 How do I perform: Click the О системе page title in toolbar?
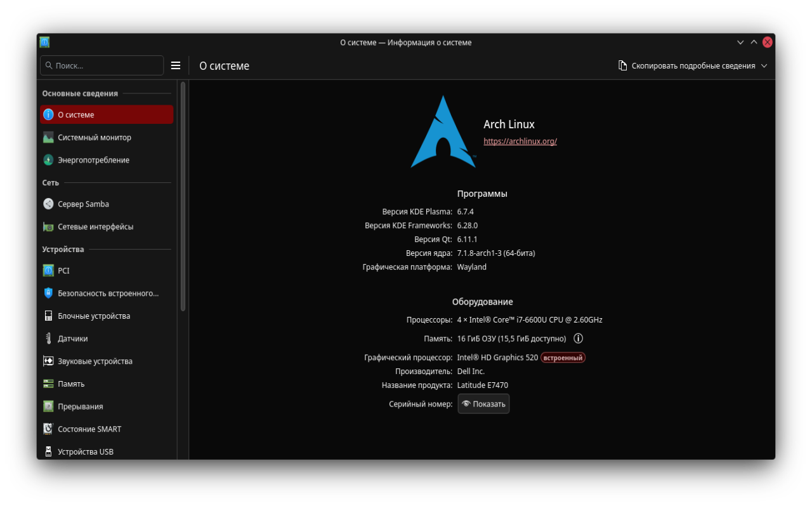pyautogui.click(x=225, y=66)
